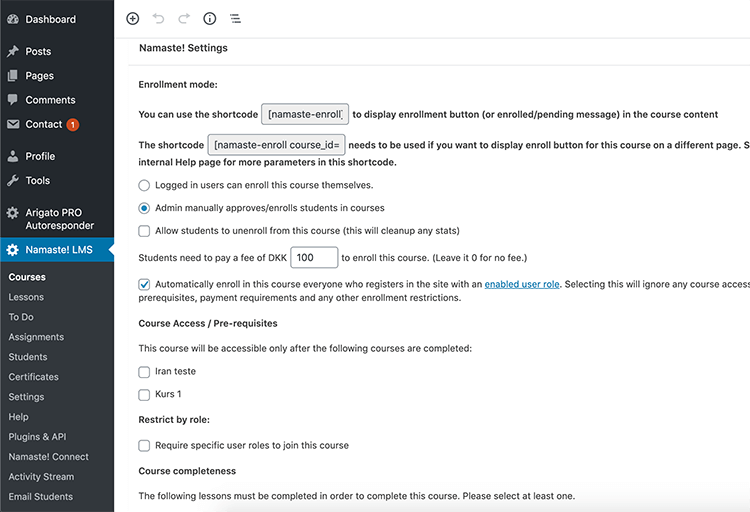Open Namaste! LMS menu item
Screen dimensions: 750x512
coord(57,250)
